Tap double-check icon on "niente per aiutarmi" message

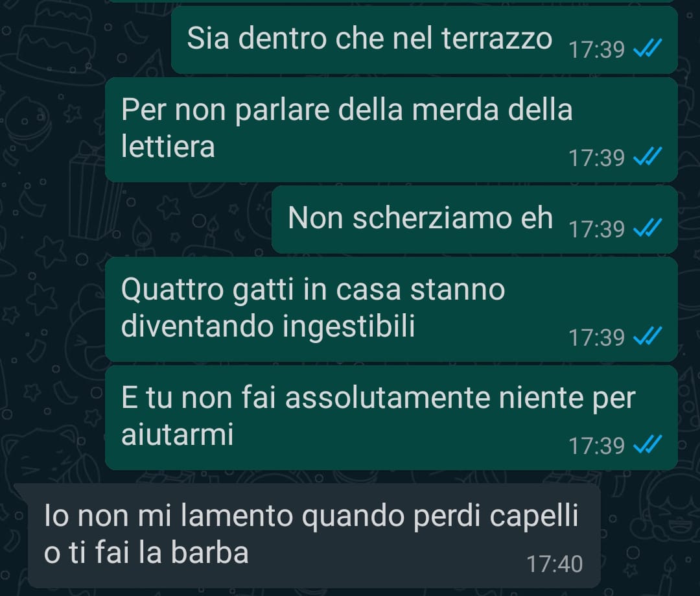tap(647, 444)
